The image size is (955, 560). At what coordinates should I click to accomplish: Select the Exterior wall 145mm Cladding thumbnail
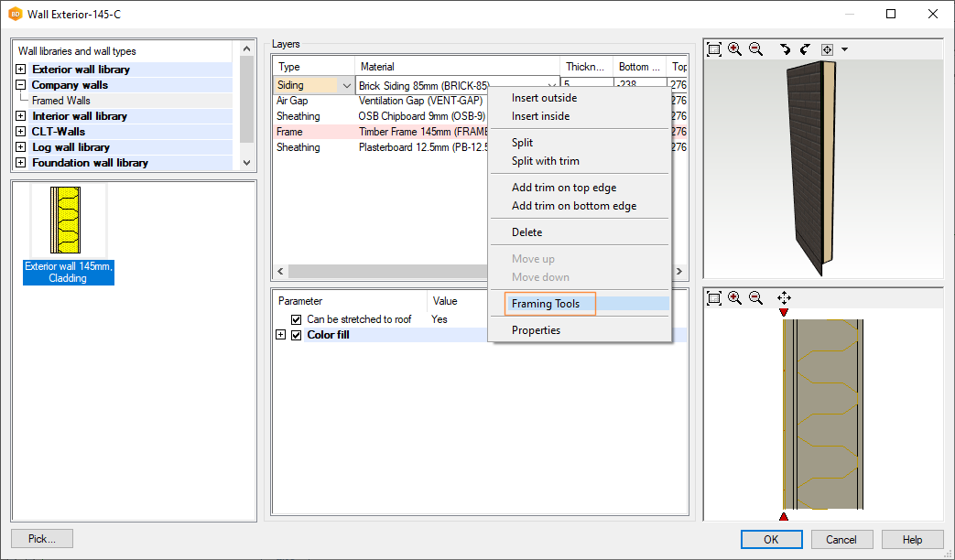pyautogui.click(x=69, y=233)
